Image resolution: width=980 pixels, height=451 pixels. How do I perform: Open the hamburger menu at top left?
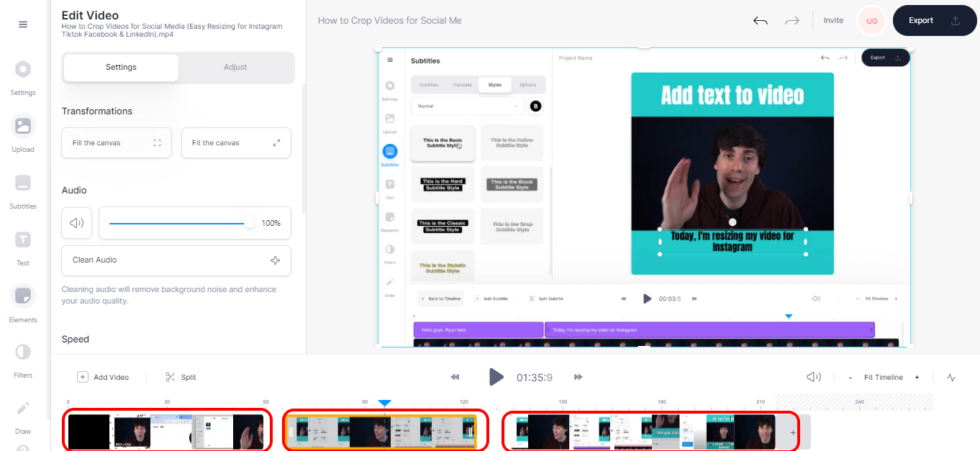tap(23, 24)
